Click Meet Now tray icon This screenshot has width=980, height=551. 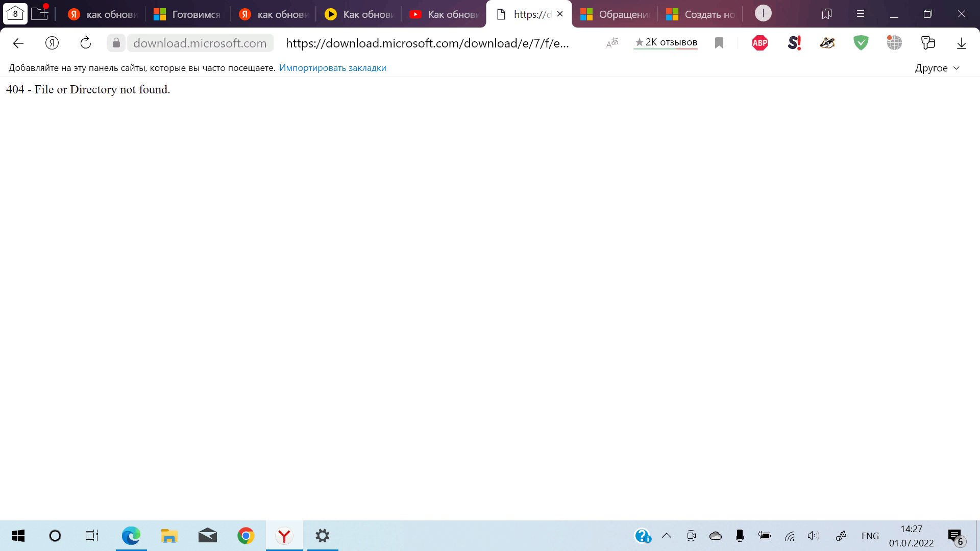[691, 536]
